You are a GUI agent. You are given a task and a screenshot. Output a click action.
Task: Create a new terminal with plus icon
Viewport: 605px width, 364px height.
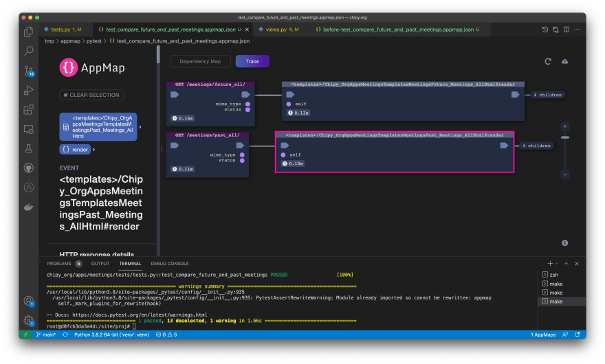coord(550,264)
